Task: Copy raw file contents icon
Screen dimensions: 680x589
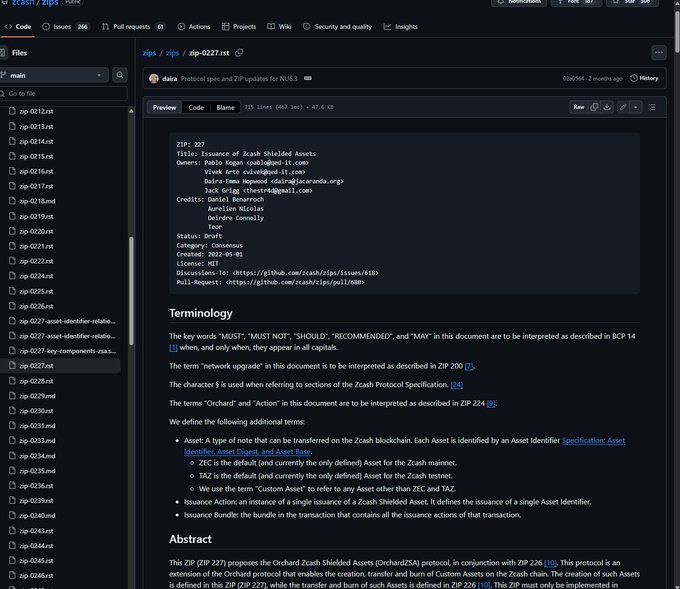Action: pos(594,107)
